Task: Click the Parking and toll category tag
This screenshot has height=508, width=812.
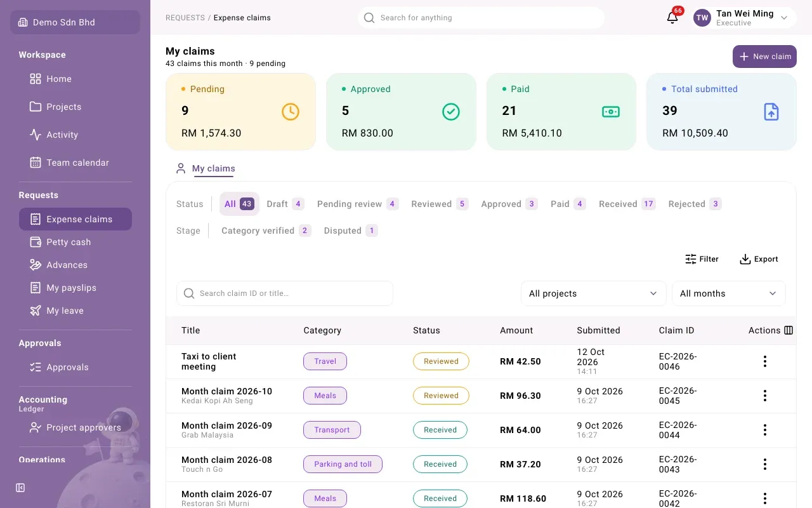Action: (343, 464)
